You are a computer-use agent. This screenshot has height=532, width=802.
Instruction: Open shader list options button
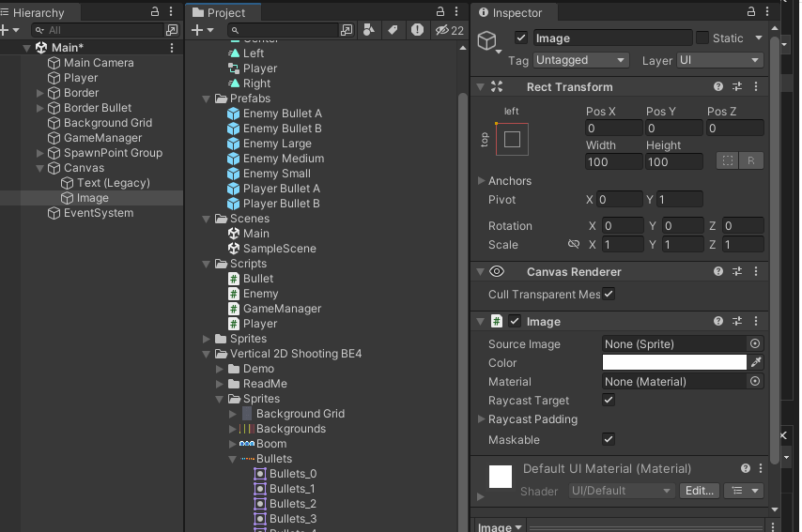click(744, 491)
